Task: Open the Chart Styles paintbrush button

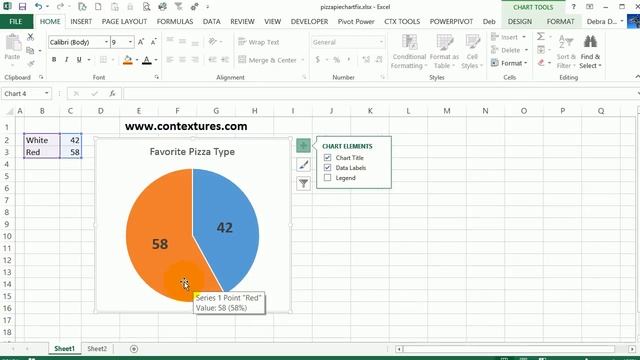Action: tap(303, 164)
